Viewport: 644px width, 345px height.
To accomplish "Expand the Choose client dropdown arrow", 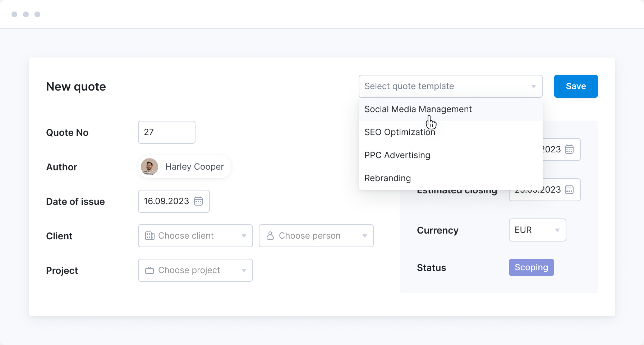I will 244,236.
